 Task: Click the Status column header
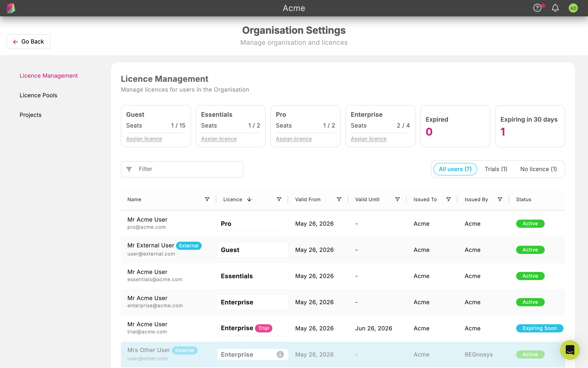point(523,199)
